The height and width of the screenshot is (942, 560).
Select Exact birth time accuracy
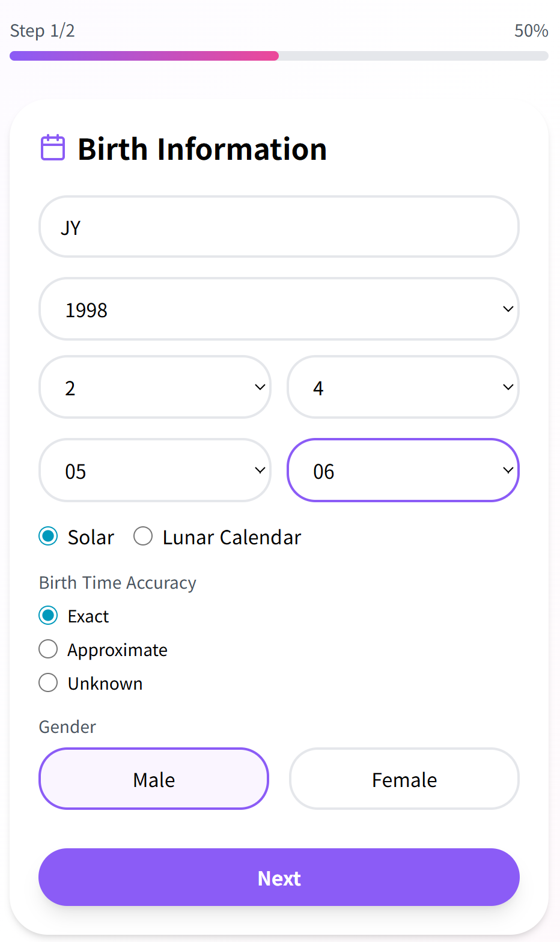48,615
